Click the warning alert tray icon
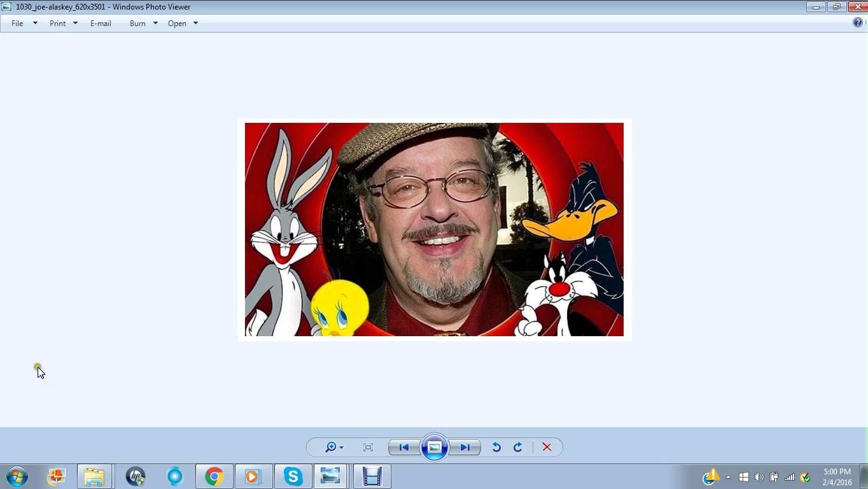The width and height of the screenshot is (868, 489). coord(711,476)
